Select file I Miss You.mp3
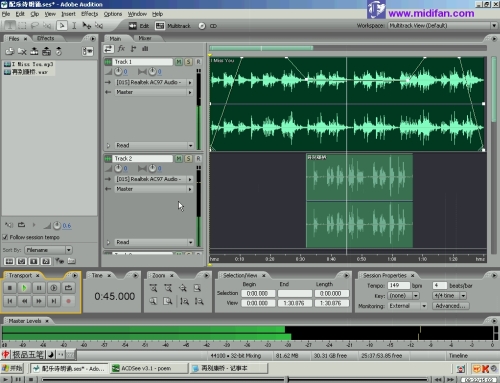The image size is (500, 383). tap(29, 64)
